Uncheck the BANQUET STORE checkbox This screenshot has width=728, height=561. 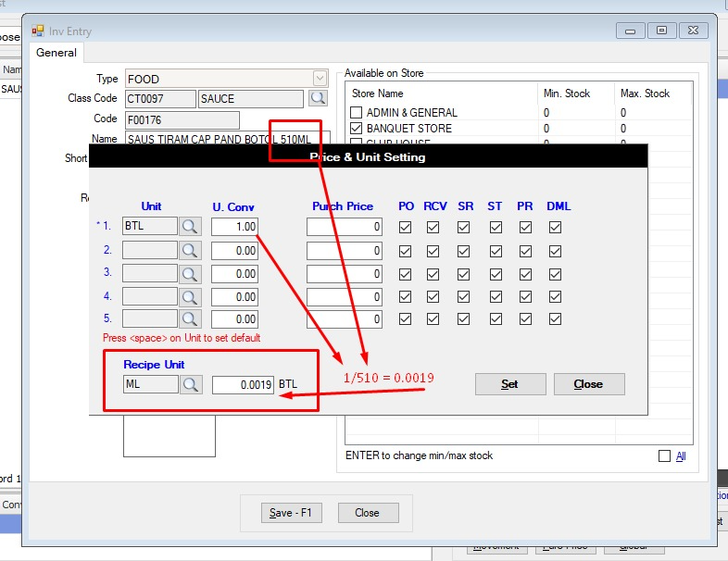[356, 128]
